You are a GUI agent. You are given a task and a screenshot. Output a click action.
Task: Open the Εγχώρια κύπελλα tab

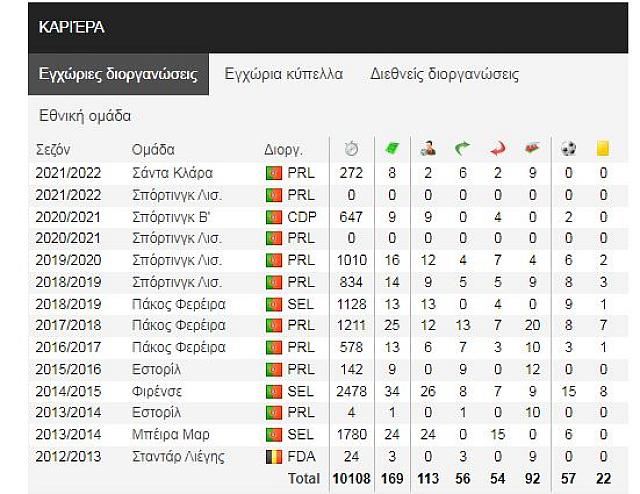click(x=284, y=75)
